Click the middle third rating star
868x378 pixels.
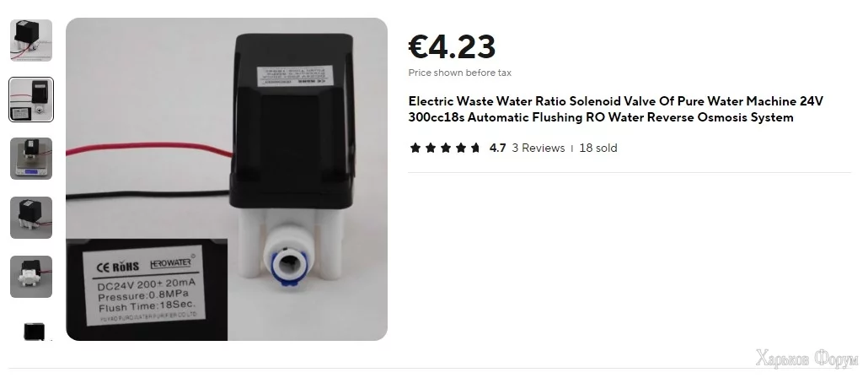point(445,148)
